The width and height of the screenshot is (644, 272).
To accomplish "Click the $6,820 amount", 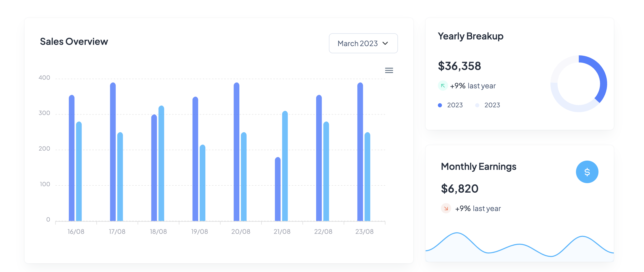I will 460,189.
